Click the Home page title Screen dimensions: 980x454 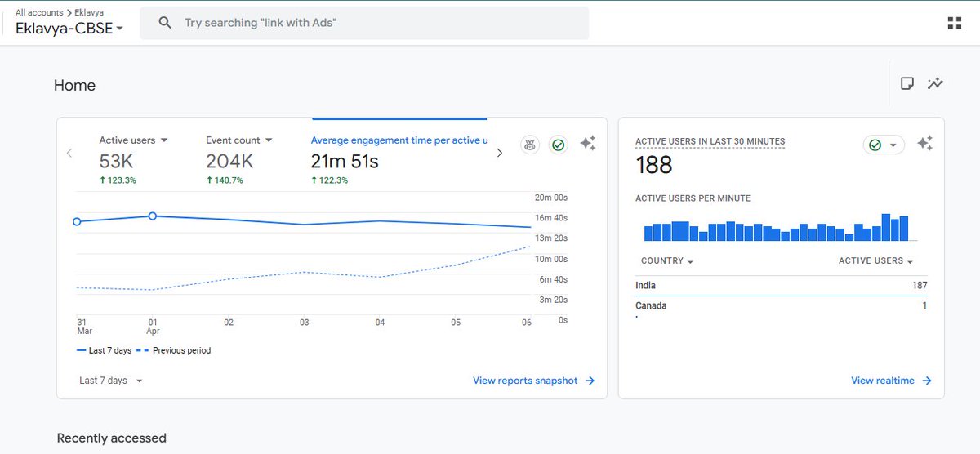tap(74, 86)
